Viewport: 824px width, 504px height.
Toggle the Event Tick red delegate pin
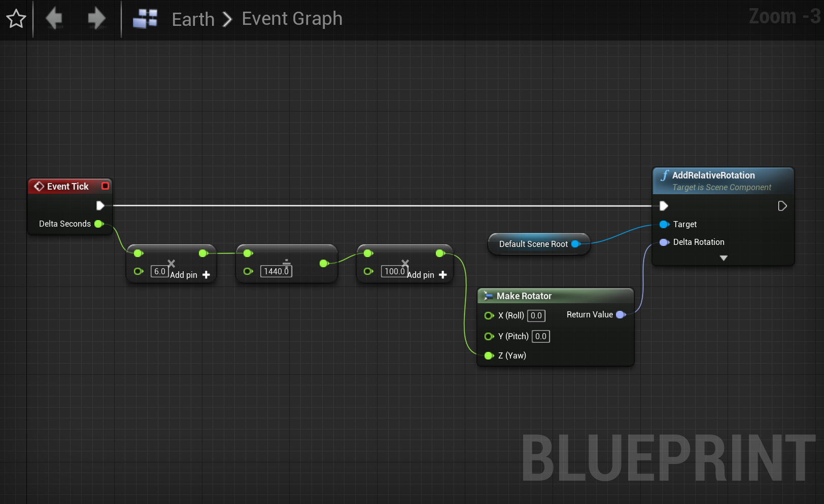pyautogui.click(x=105, y=186)
